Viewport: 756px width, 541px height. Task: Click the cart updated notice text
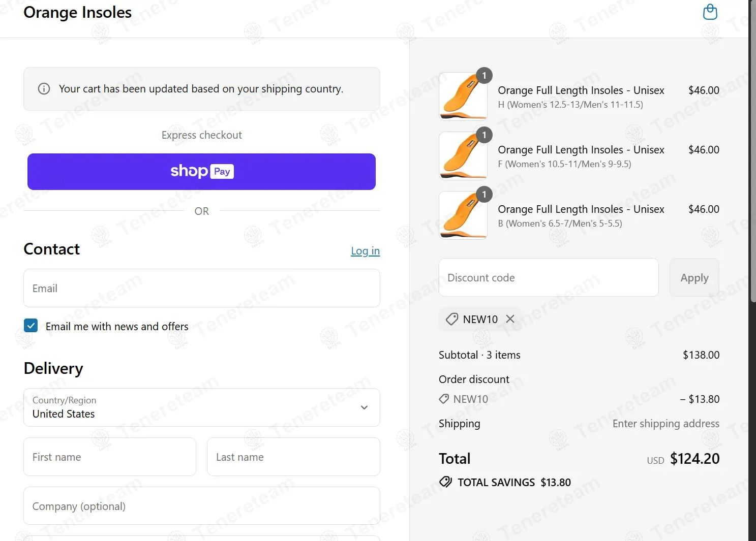tap(201, 89)
